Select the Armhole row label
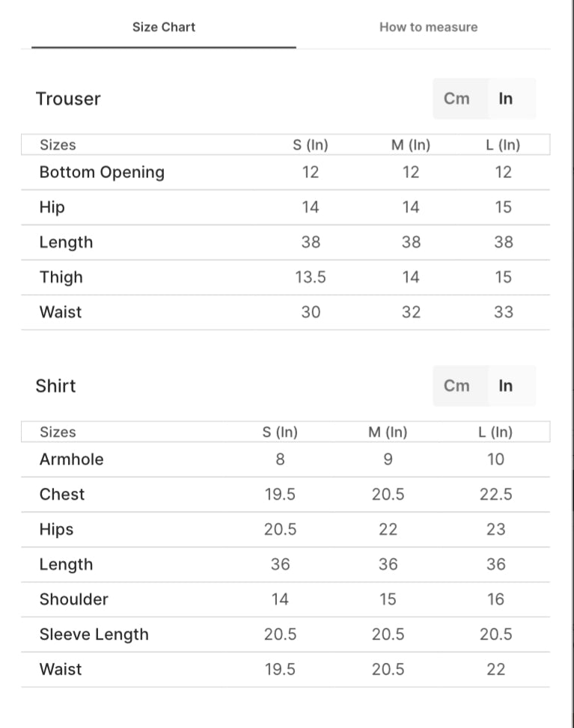 72,459
